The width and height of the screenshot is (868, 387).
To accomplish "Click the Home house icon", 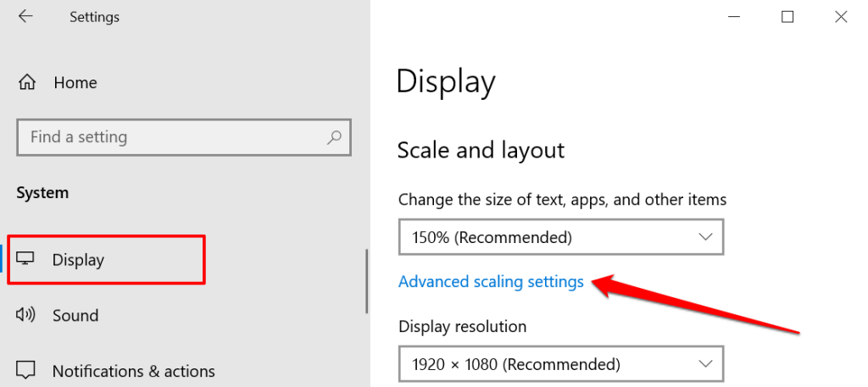I will click(27, 83).
